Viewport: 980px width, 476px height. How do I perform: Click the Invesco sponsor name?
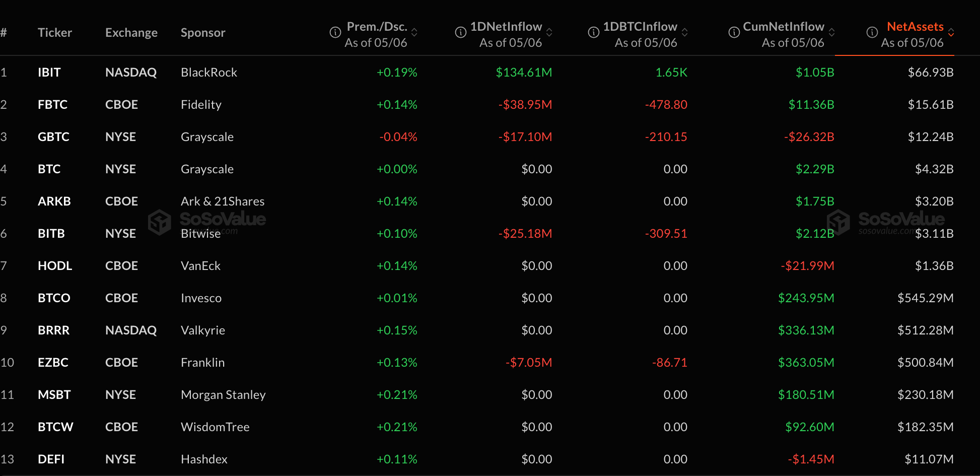click(x=201, y=298)
